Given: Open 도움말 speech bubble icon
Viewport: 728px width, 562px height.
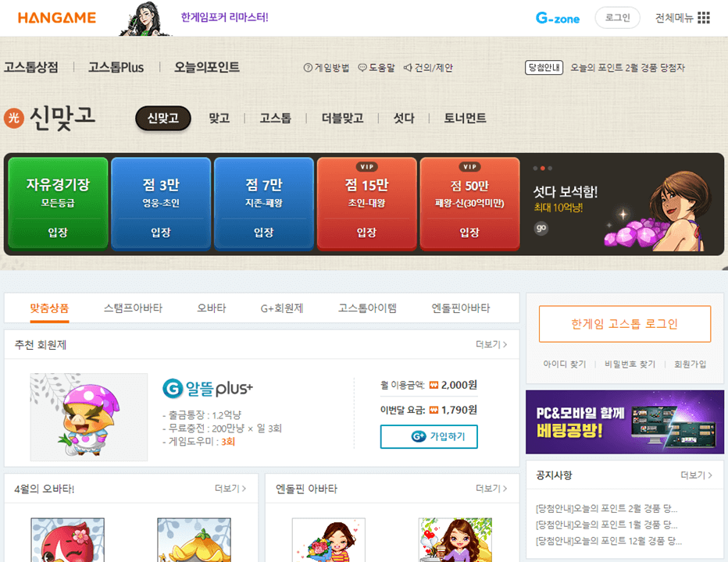Looking at the screenshot, I should [x=362, y=68].
